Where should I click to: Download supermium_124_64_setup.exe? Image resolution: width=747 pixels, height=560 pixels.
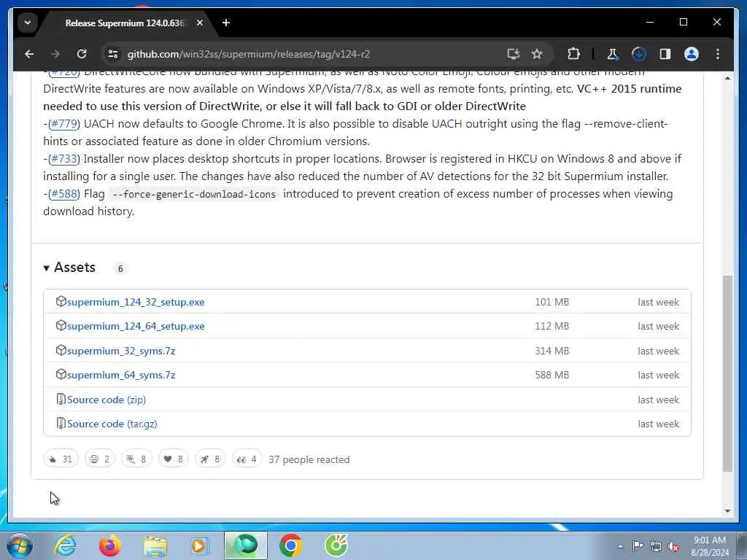tap(136, 326)
